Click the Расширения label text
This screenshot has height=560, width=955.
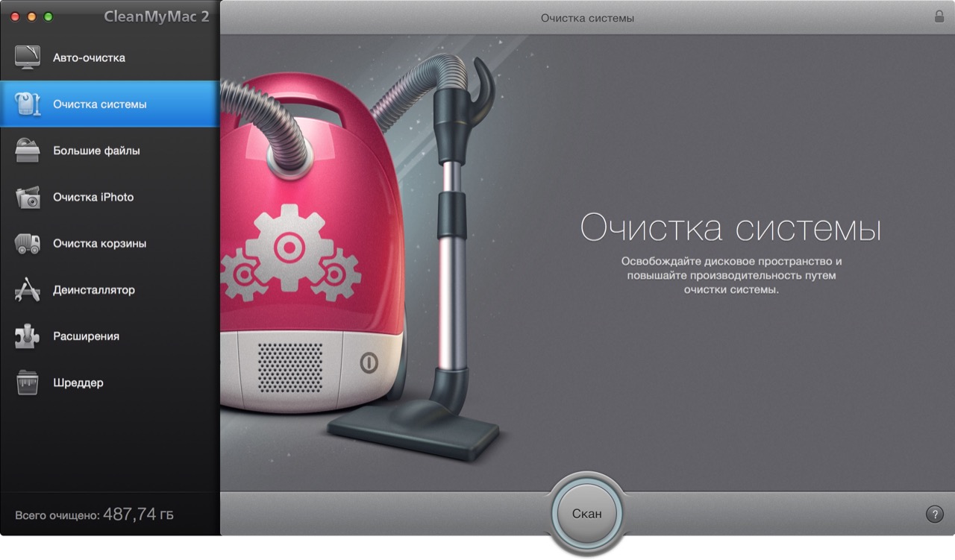coord(86,336)
